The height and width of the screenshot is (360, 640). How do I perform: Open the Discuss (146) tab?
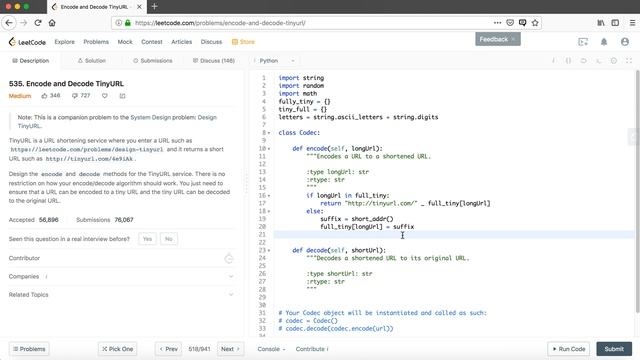point(214,60)
